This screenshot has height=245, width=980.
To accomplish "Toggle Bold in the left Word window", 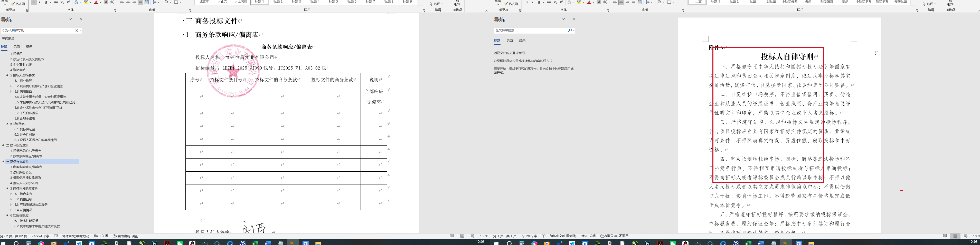I will 33,2.
